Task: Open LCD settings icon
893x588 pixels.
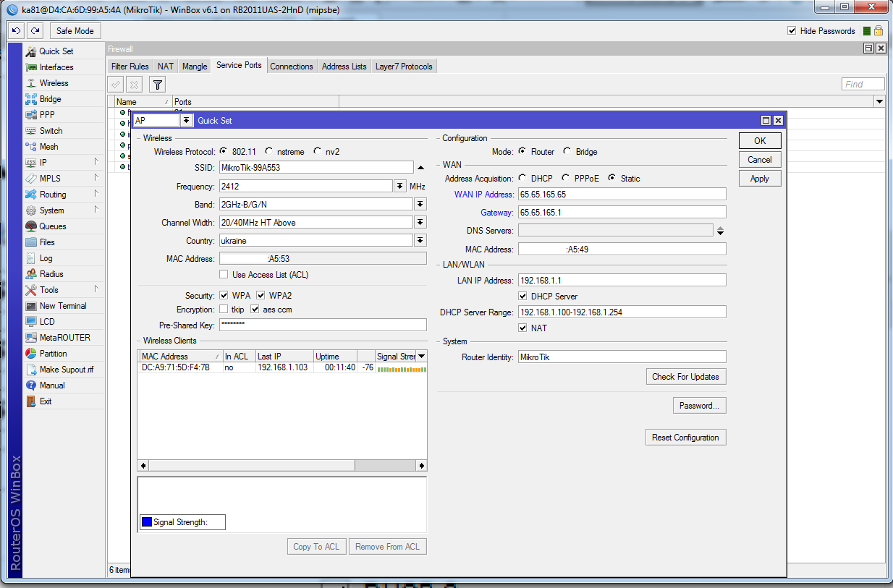Action: (x=31, y=322)
